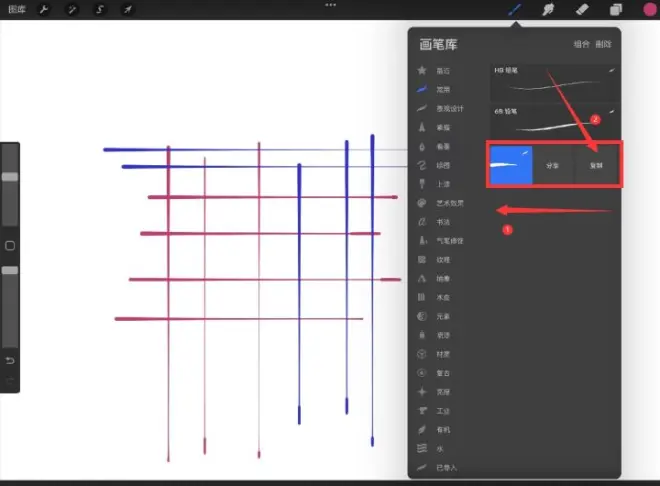Open the iPad multitasking three-dots menu
The height and width of the screenshot is (486, 660).
pyautogui.click(x=330, y=5)
